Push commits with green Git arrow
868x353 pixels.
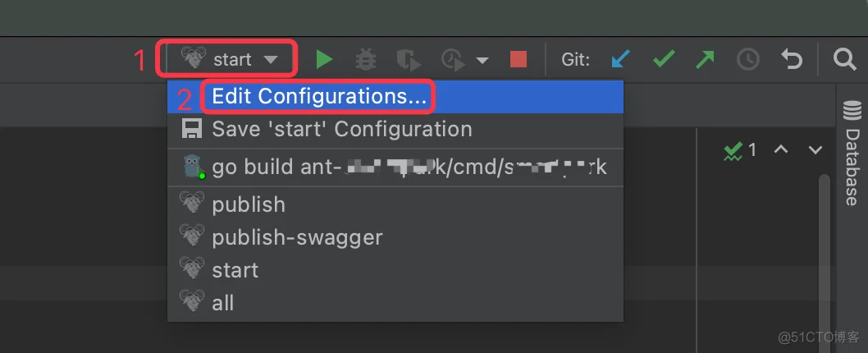705,59
